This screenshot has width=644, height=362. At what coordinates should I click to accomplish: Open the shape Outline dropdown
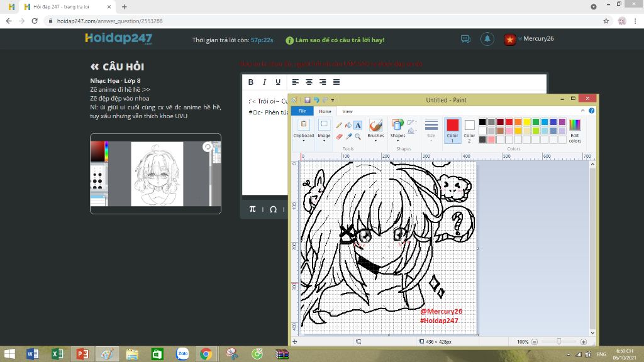coord(411,123)
